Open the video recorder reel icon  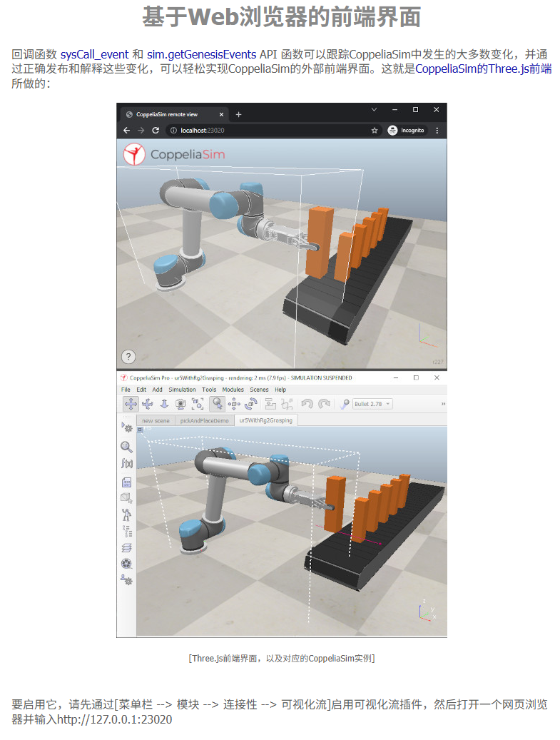[126, 564]
